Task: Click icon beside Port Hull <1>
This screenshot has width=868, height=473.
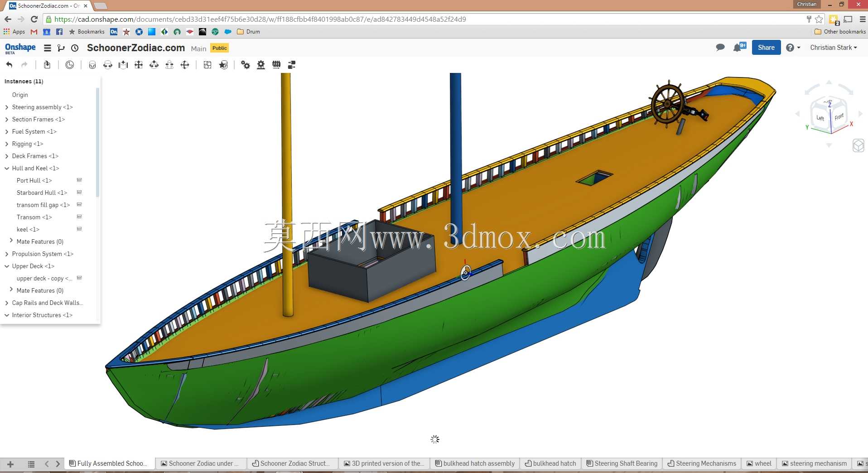Action: pyautogui.click(x=79, y=180)
